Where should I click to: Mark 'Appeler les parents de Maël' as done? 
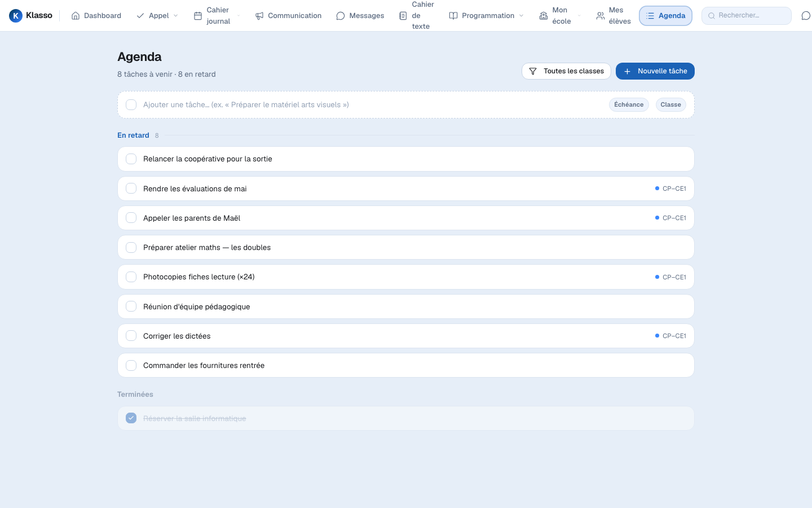point(131,218)
